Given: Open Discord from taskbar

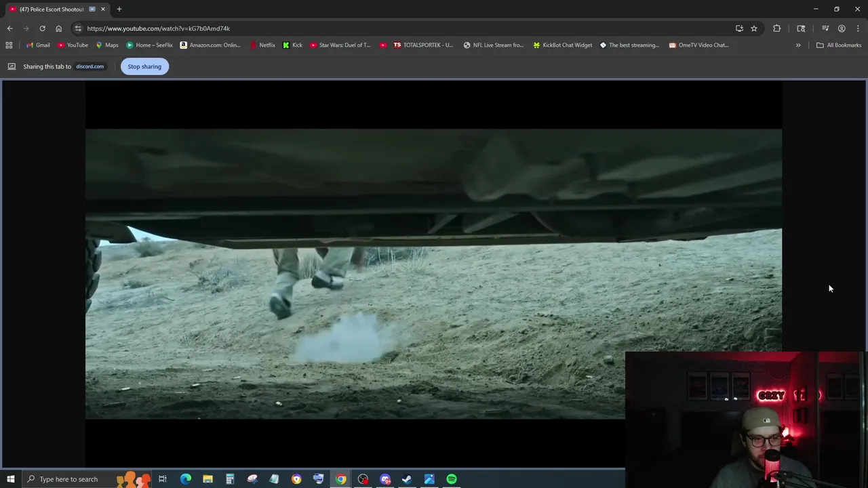Looking at the screenshot, I should [385, 479].
